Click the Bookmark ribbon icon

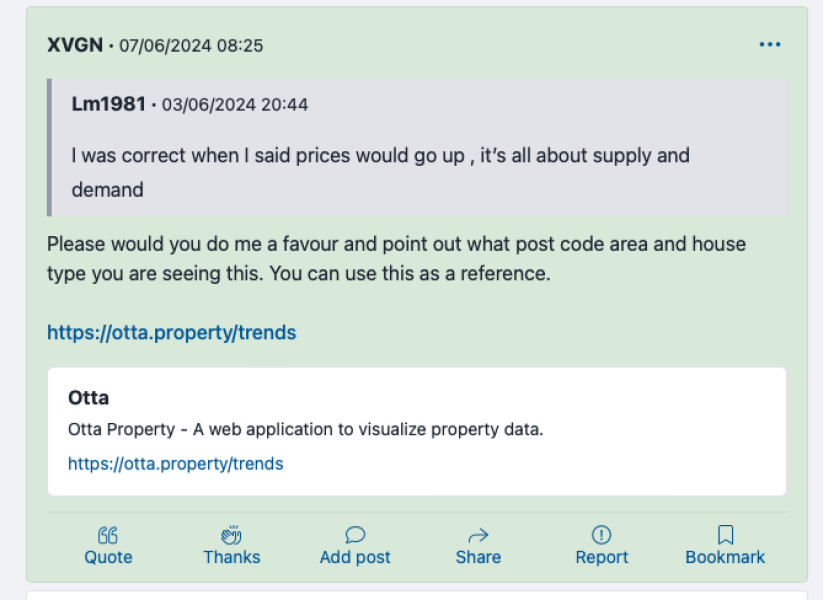725,534
